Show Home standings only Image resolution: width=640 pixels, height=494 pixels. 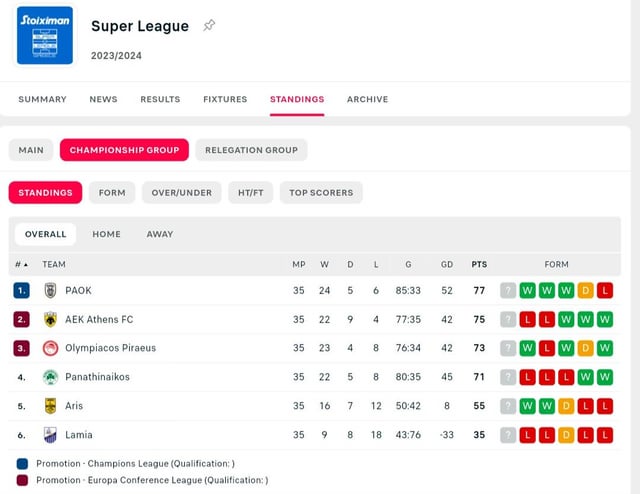tap(107, 234)
